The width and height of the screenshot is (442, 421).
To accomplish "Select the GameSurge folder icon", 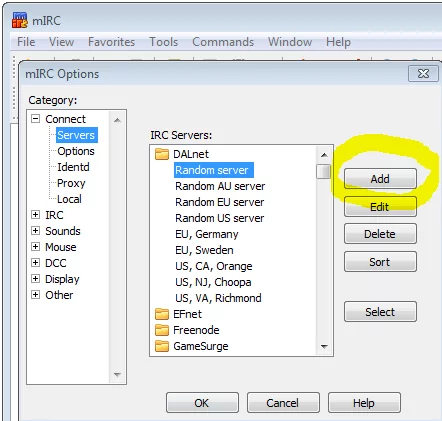I will [162, 346].
